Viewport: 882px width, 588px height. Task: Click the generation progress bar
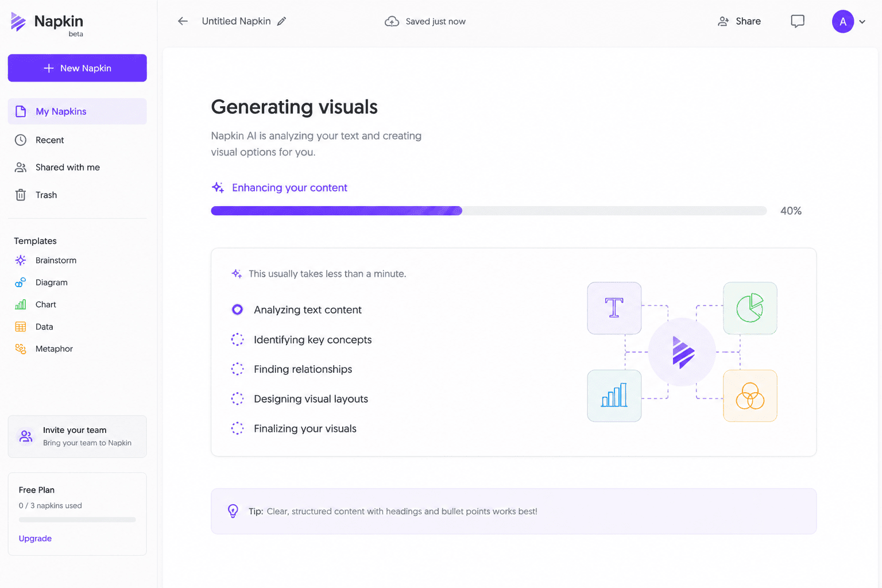click(489, 211)
